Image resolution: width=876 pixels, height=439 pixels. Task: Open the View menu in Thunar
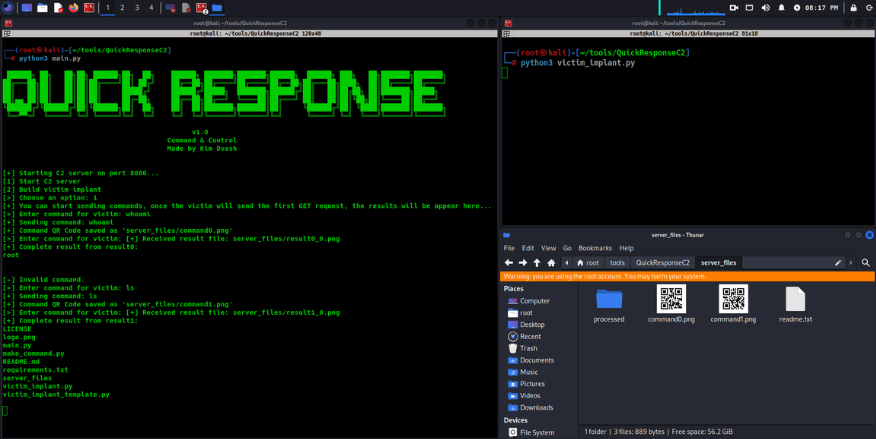548,248
